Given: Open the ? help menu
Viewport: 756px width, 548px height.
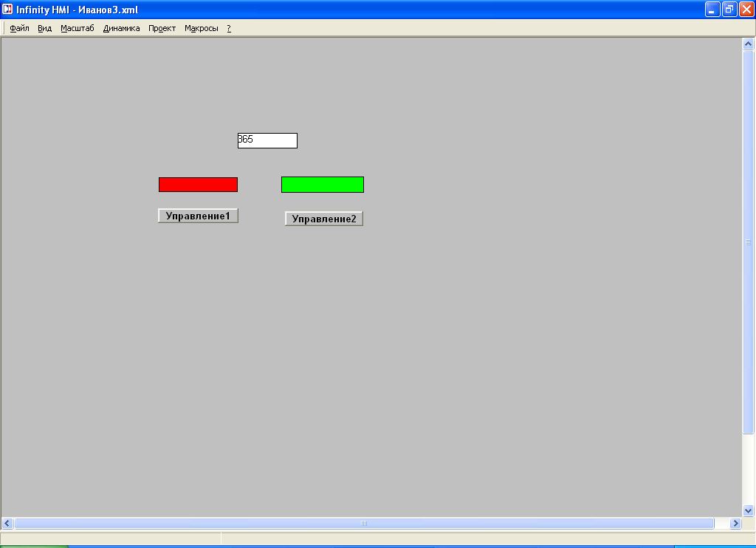Looking at the screenshot, I should click(x=229, y=29).
